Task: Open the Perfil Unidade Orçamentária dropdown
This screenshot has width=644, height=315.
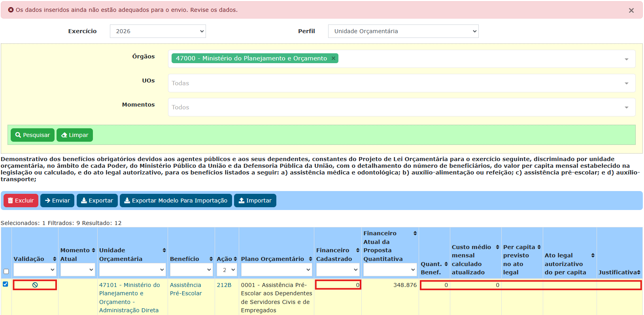Action: tap(403, 31)
